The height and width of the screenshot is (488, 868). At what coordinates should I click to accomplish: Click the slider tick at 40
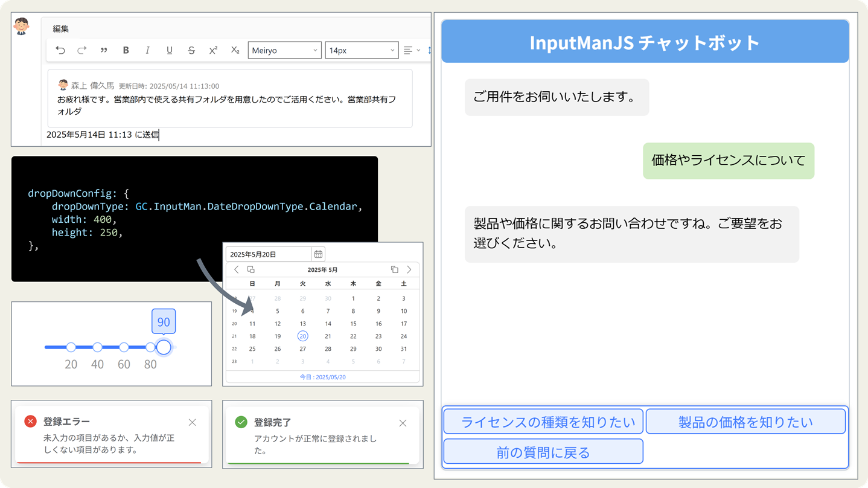[x=97, y=347]
